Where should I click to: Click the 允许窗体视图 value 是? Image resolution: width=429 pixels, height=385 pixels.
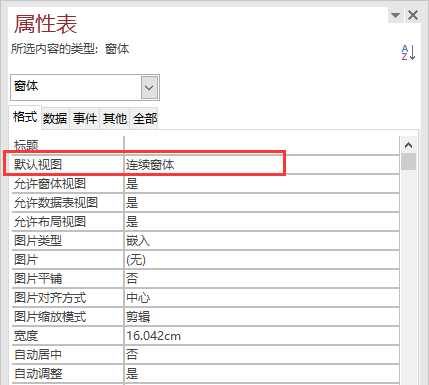pos(262,184)
